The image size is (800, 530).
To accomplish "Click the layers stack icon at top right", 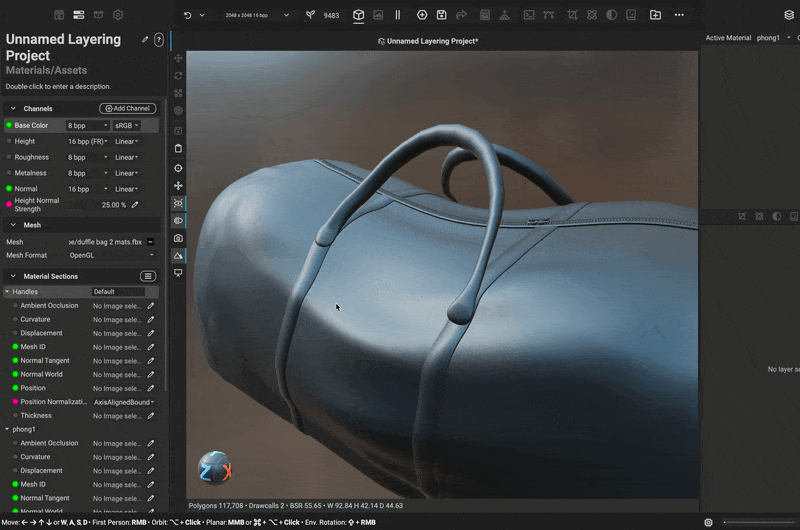I will coord(789,15).
